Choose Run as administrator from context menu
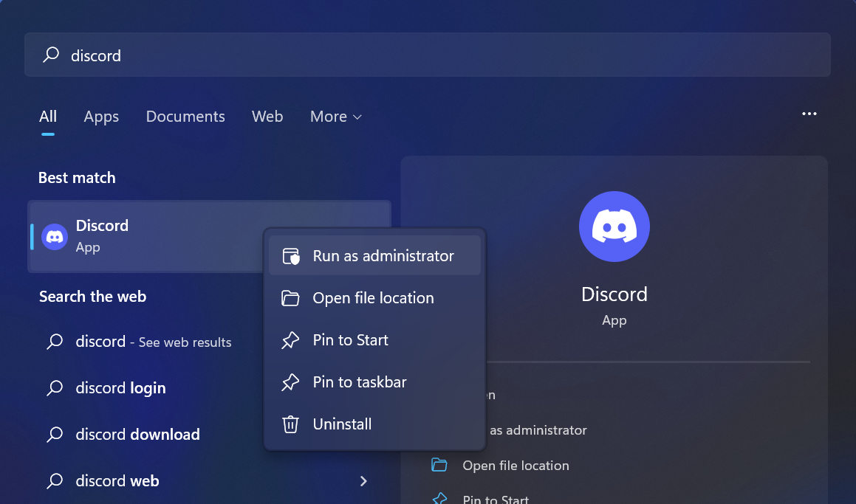Screen dimensions: 856x504 [x=383, y=256]
